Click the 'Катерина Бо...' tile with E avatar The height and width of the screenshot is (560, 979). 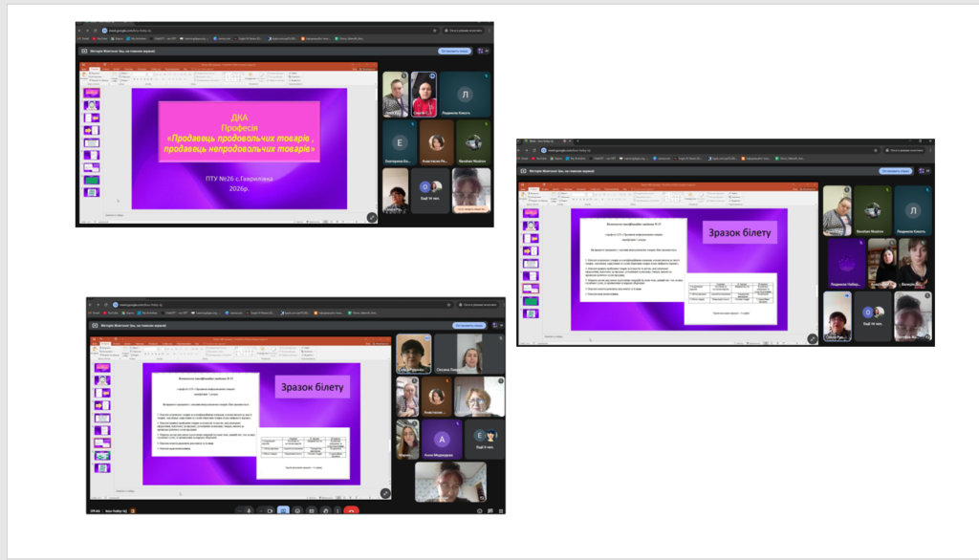pos(399,142)
